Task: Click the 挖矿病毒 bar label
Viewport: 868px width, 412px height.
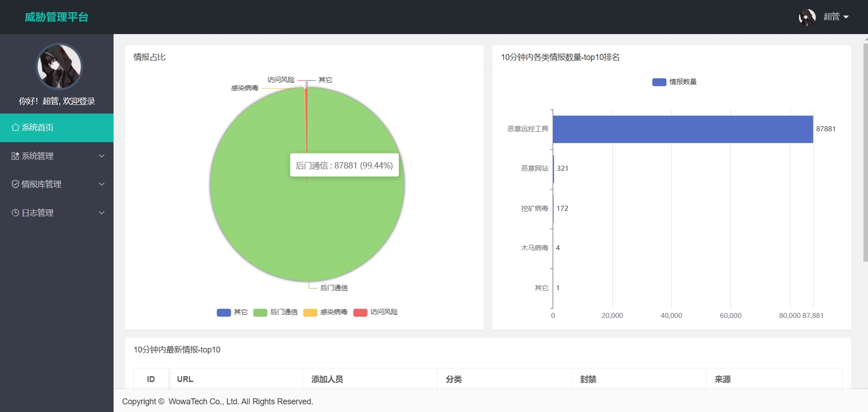Action: (535, 208)
